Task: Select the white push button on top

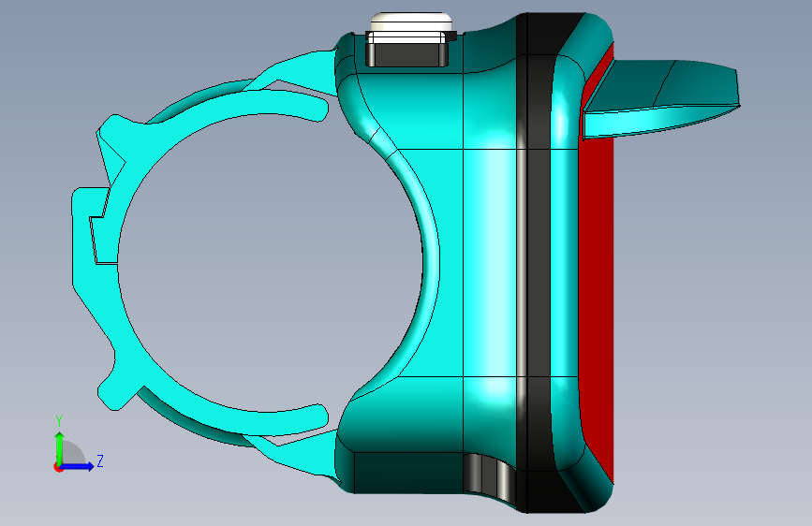Action: point(411,22)
